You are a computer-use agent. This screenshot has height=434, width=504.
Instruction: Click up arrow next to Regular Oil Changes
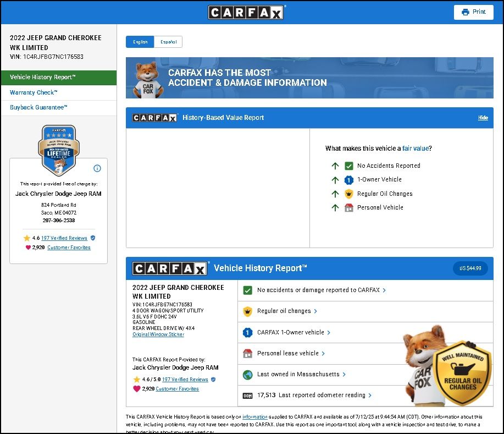tap(335, 194)
